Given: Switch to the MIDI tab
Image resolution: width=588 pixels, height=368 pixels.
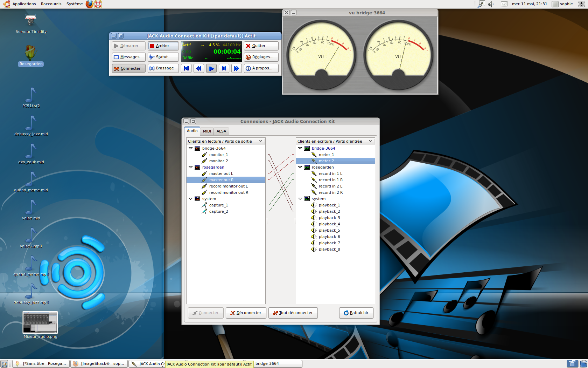Looking at the screenshot, I should click(207, 131).
